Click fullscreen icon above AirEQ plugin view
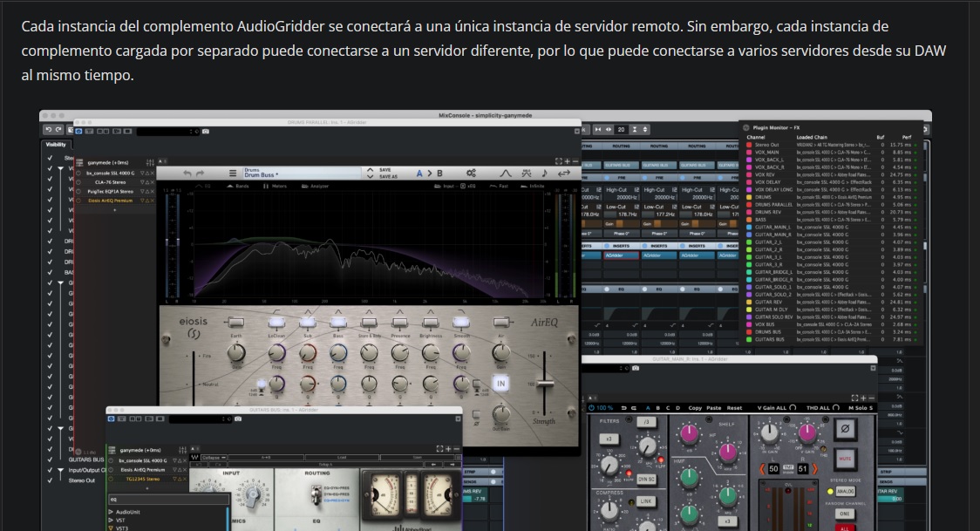Viewport: 980px width, 531px height. [x=558, y=161]
